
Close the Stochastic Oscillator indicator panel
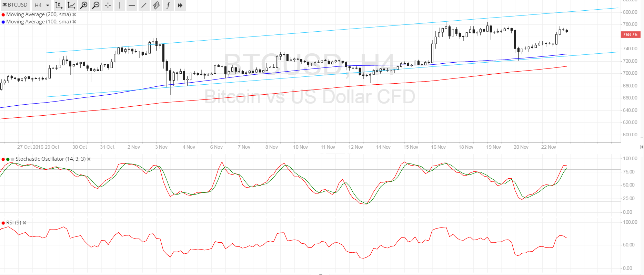(x=89, y=159)
